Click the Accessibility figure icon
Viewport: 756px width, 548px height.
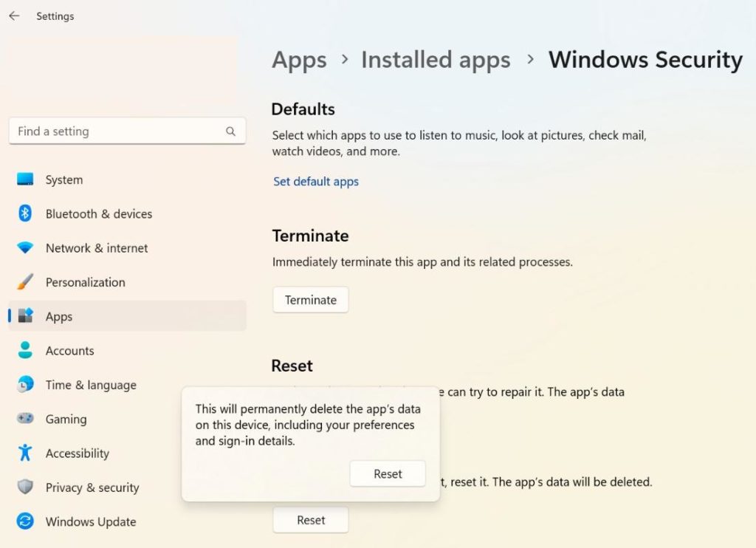point(25,453)
